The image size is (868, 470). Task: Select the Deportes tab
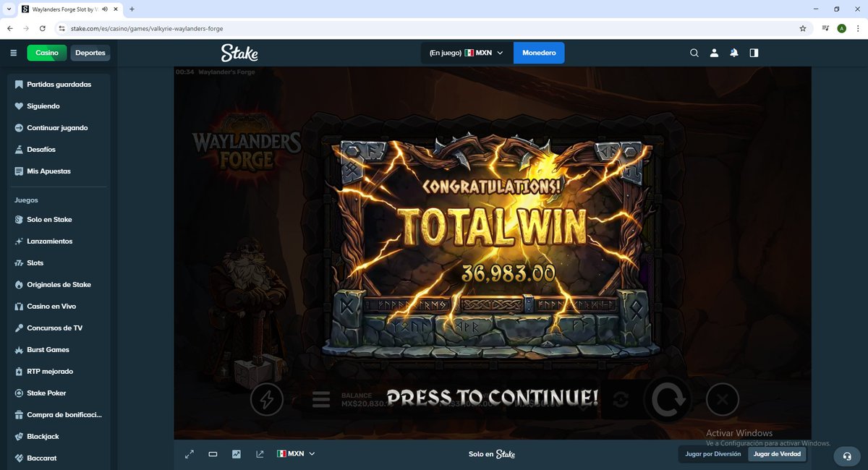90,53
